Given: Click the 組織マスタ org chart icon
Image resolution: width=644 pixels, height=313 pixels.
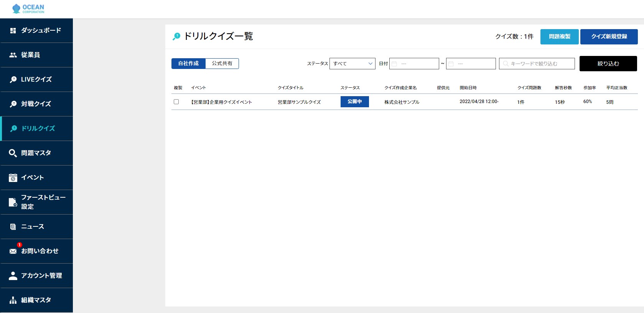Looking at the screenshot, I should (x=13, y=300).
